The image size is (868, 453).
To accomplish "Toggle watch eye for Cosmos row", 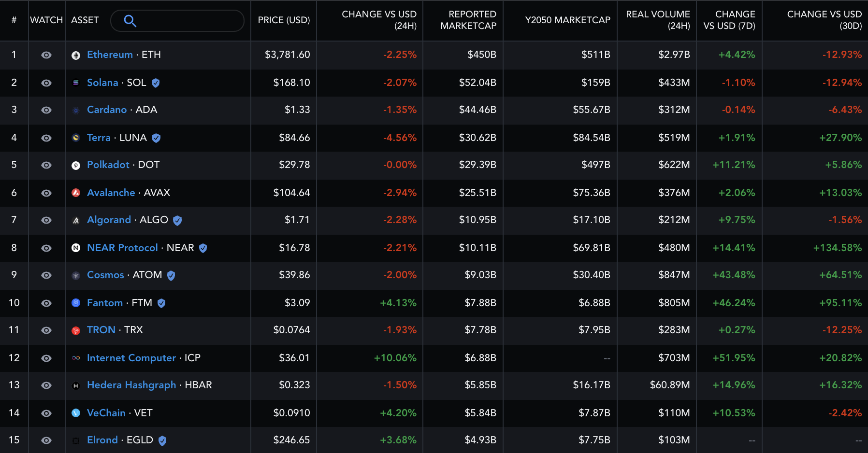I will 46,275.
